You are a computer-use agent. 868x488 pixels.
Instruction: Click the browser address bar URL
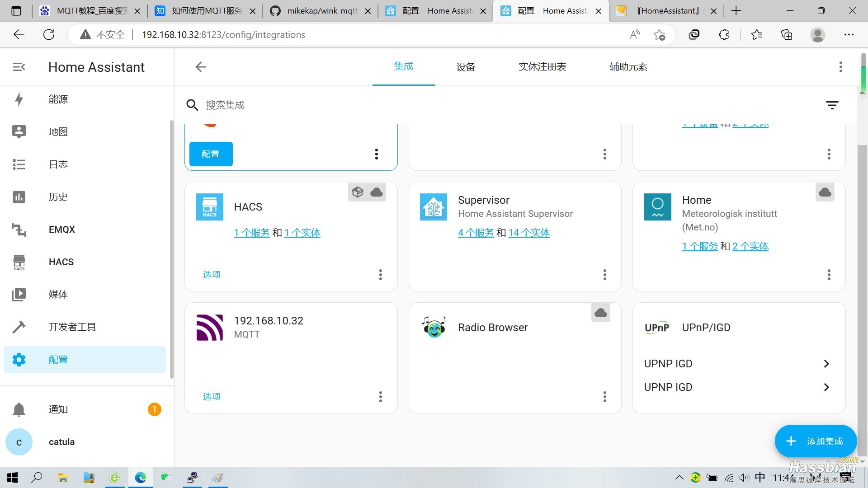(223, 35)
